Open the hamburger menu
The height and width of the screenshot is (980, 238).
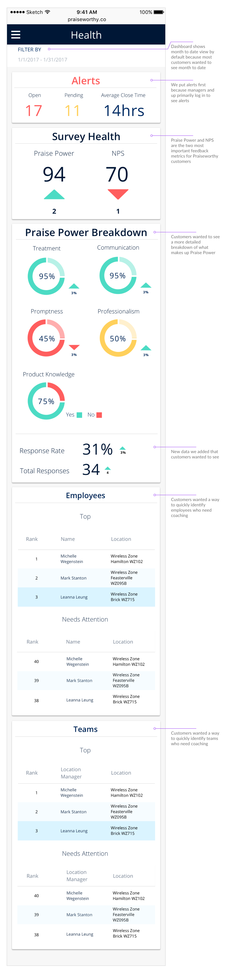tap(16, 35)
